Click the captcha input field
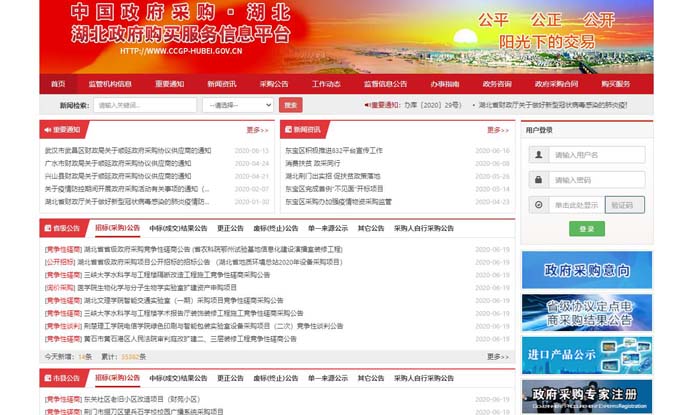690x415 pixels. coord(576,205)
